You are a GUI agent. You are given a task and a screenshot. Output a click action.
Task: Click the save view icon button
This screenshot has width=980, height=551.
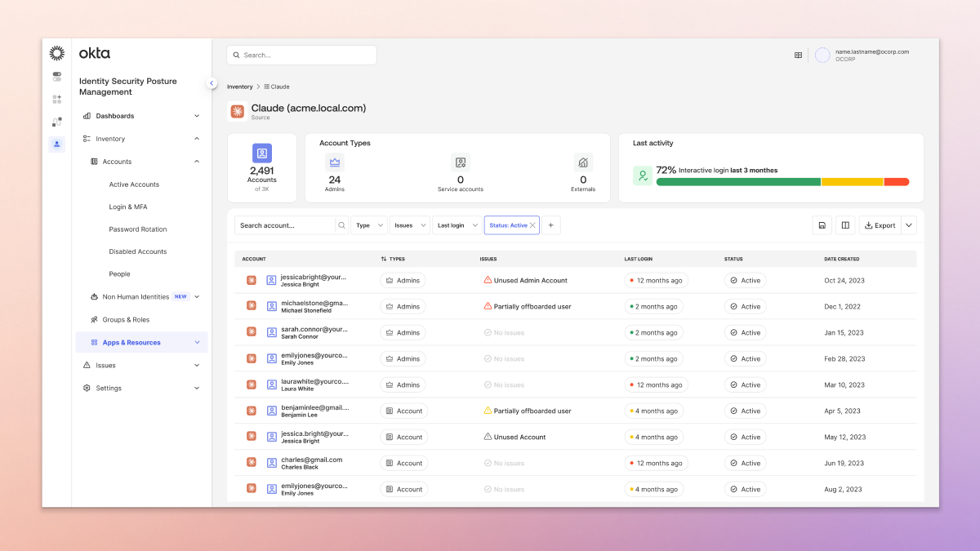point(822,225)
